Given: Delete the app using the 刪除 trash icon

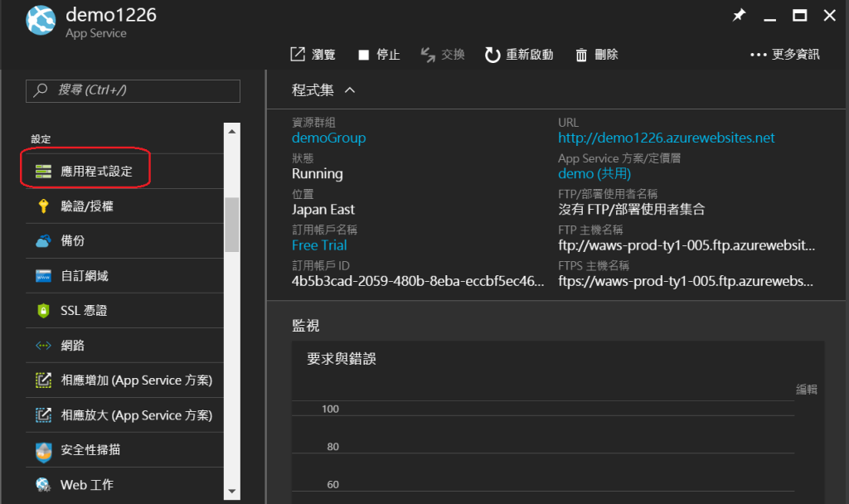Looking at the screenshot, I should click(x=582, y=55).
